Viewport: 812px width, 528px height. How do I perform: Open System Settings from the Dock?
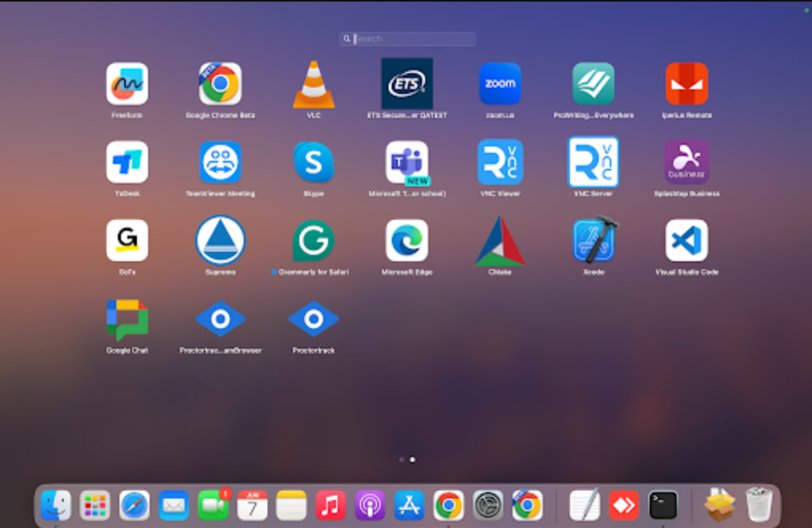click(x=488, y=505)
